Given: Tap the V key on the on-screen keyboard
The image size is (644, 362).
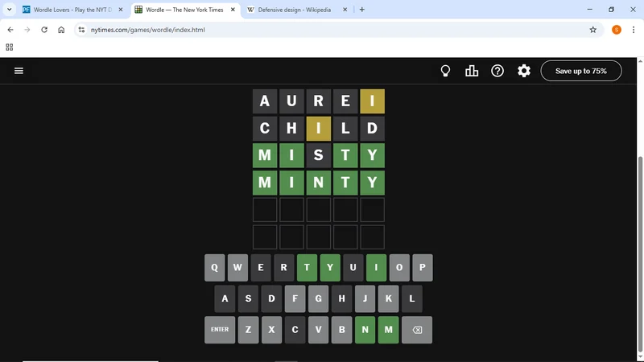Looking at the screenshot, I should coord(318,330).
